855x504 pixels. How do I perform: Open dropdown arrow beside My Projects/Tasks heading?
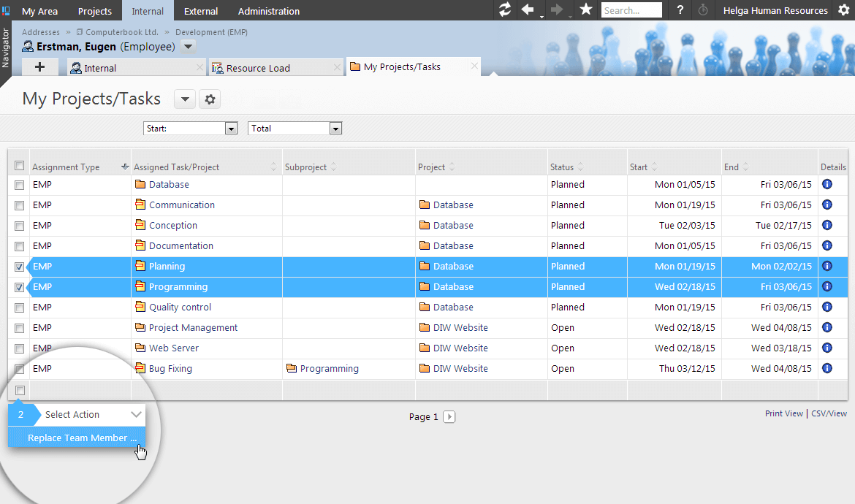click(x=185, y=99)
